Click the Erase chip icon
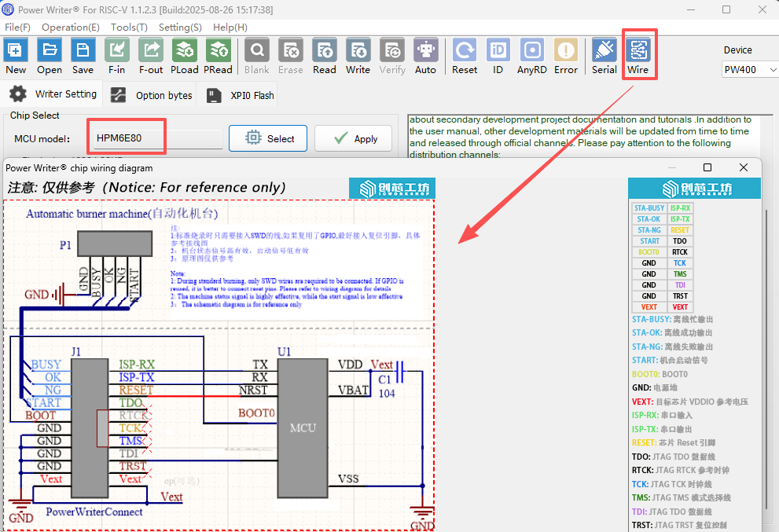This screenshot has width=779, height=532. [x=291, y=57]
